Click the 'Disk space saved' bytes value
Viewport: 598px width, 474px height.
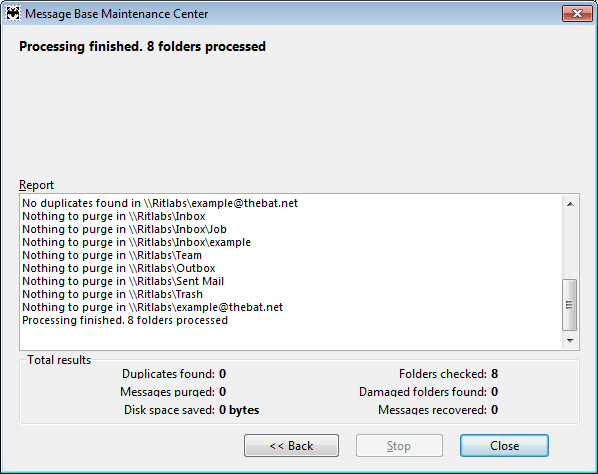(239, 410)
